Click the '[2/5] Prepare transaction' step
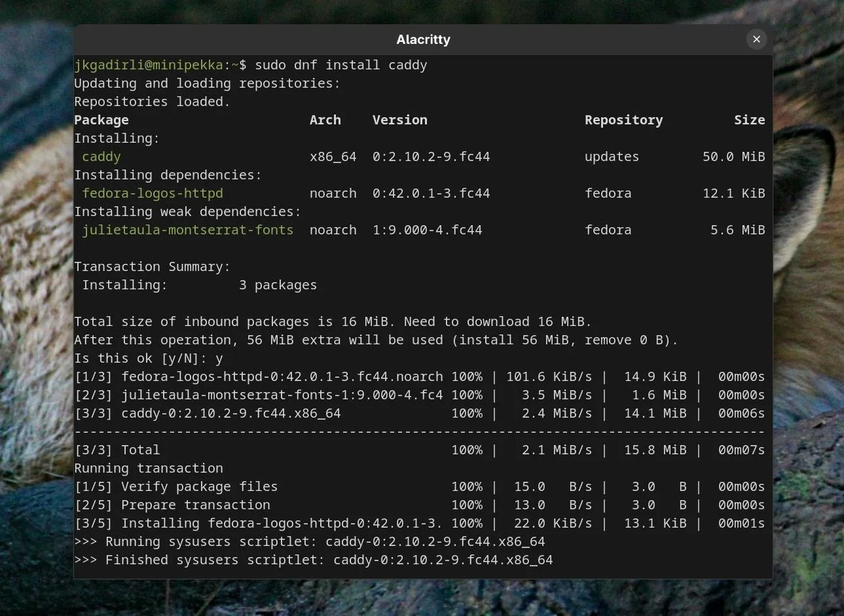Image resolution: width=844 pixels, height=616 pixels. point(172,505)
